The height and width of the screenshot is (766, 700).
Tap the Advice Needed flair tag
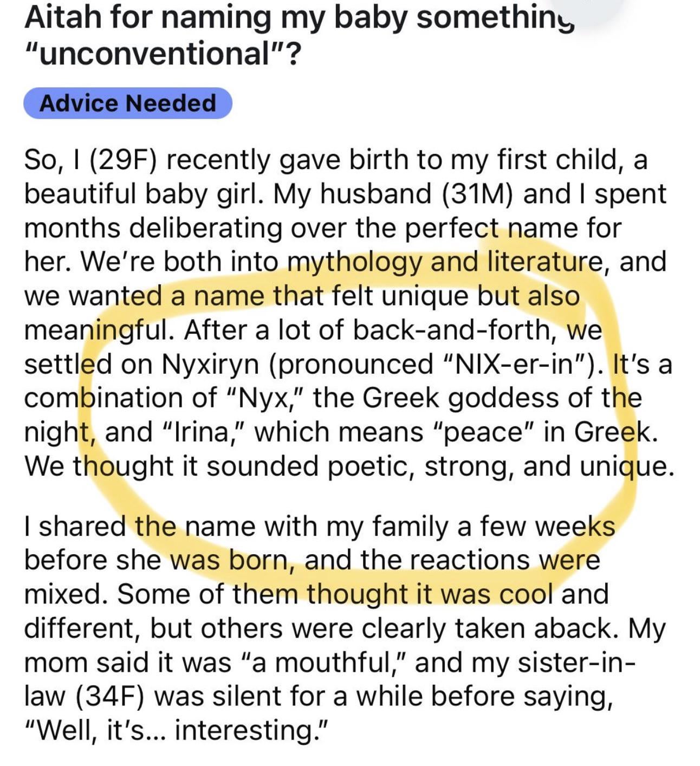[128, 103]
